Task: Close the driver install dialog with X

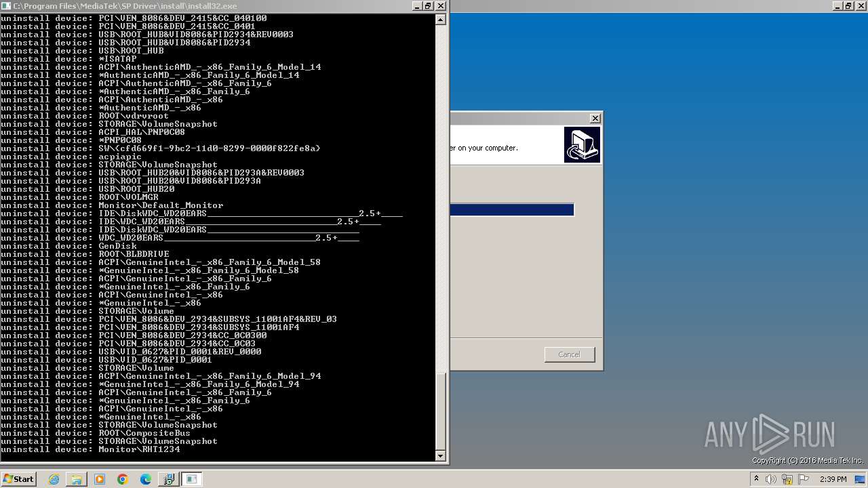Action: point(595,118)
